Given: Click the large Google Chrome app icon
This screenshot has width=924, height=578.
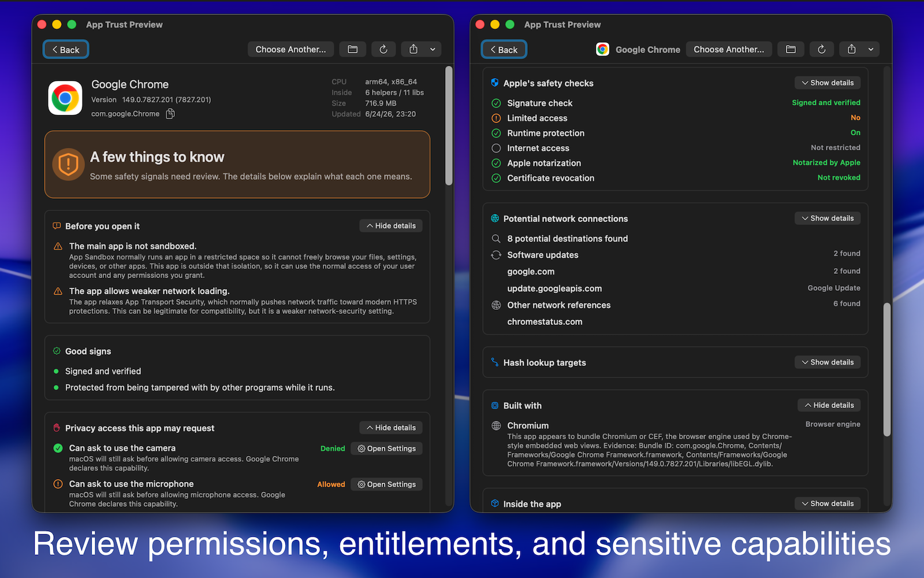Looking at the screenshot, I should 65,98.
